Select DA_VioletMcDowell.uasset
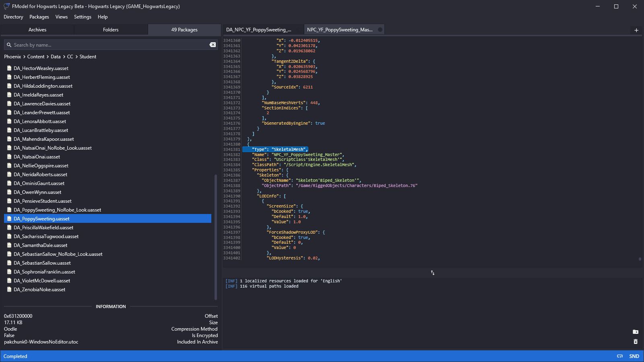The image size is (644, 362). pos(107,281)
